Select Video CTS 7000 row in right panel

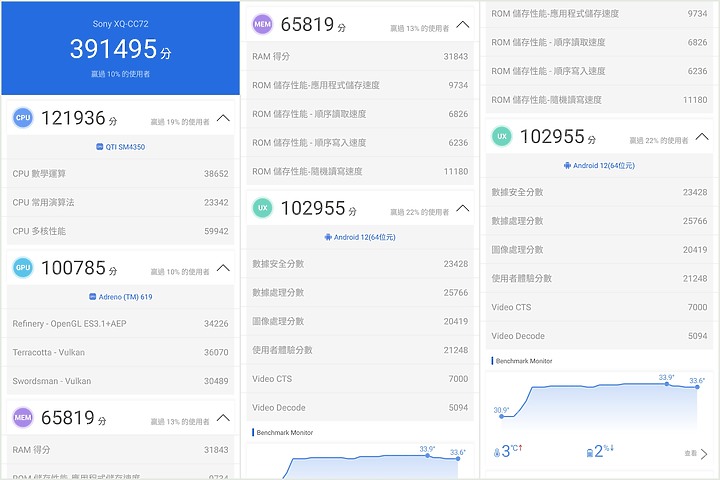[599, 307]
